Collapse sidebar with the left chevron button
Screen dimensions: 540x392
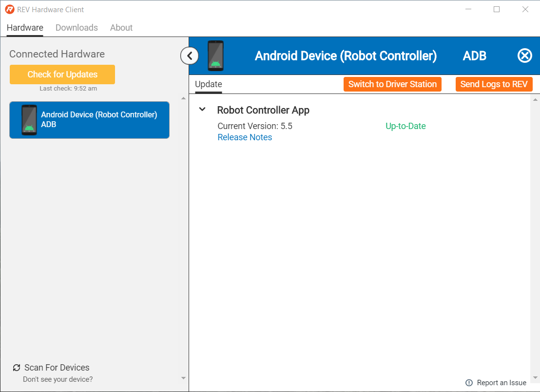point(190,56)
